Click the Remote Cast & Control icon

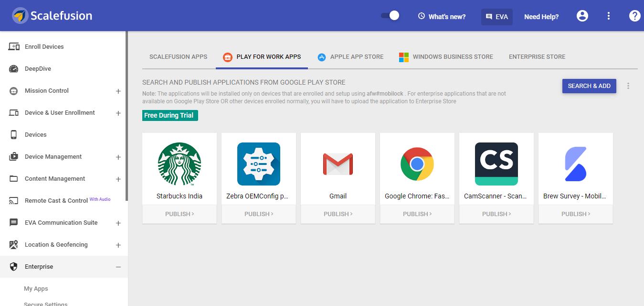coord(14,201)
